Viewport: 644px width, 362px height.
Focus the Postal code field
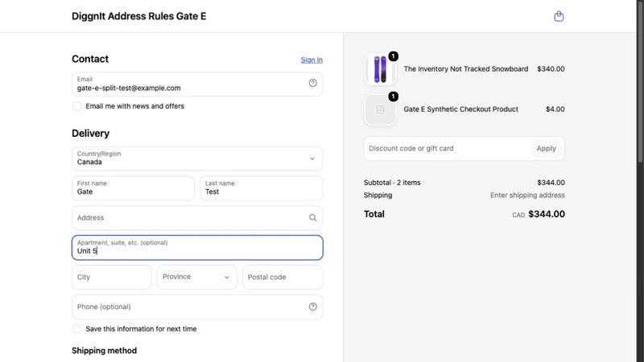(x=283, y=277)
